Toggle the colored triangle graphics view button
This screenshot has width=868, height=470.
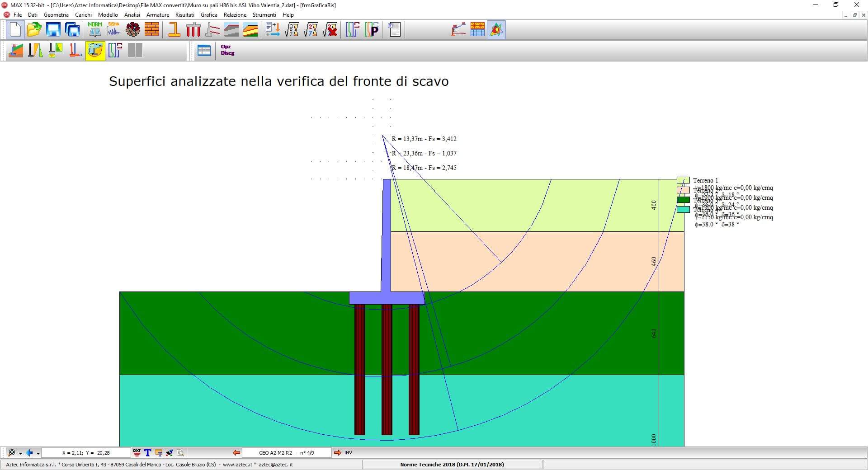coord(496,30)
